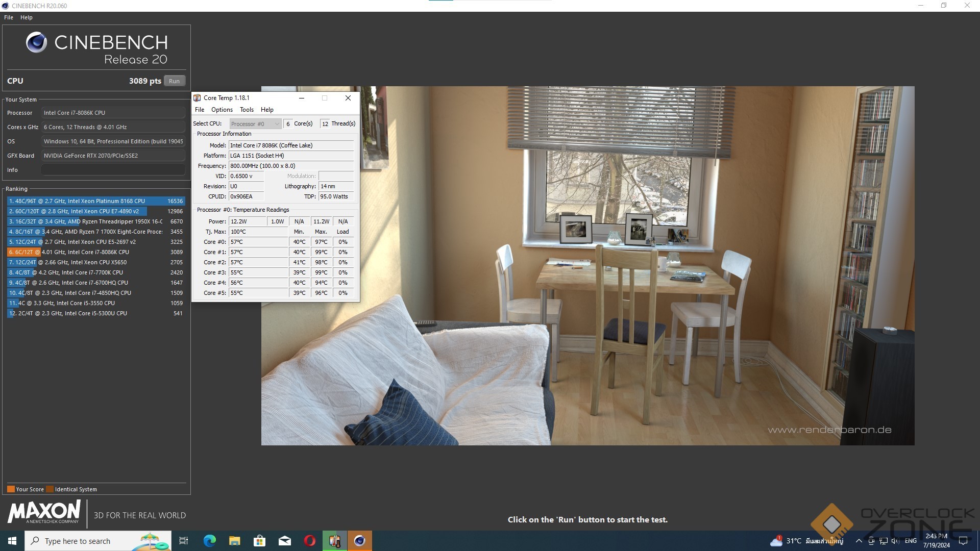Open Task View from taskbar
This screenshot has width=980, height=551.
(184, 541)
